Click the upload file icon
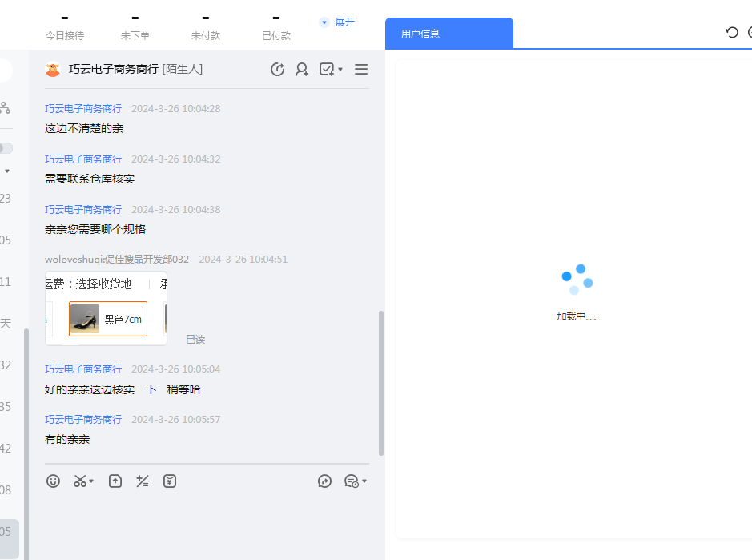The image size is (752, 560). [115, 481]
